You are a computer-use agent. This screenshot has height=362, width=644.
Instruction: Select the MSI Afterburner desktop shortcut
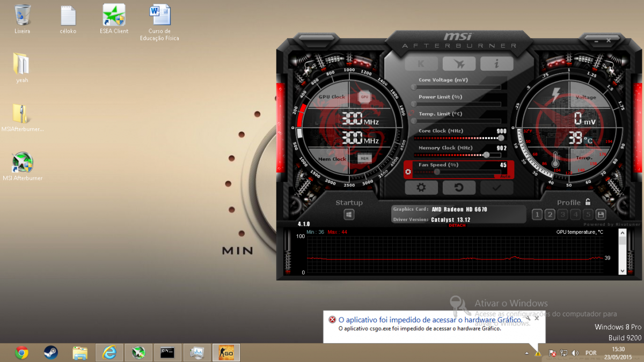23,166
